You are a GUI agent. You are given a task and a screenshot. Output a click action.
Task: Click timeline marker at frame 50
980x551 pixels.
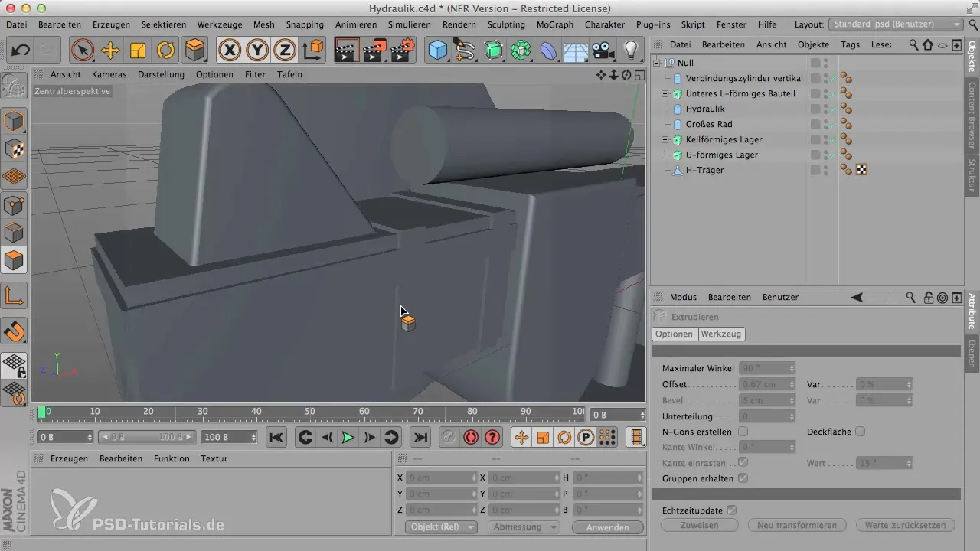pos(310,412)
